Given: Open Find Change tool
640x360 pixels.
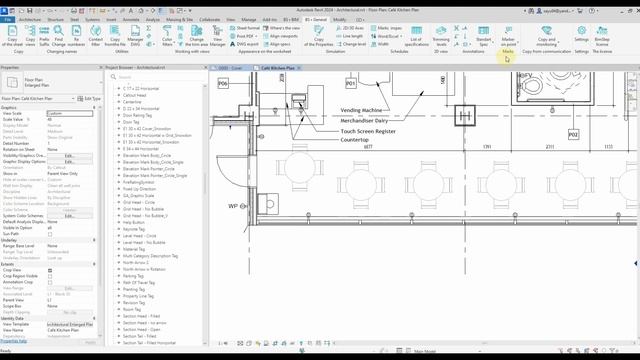Looking at the screenshot, I should pyautogui.click(x=58, y=36).
